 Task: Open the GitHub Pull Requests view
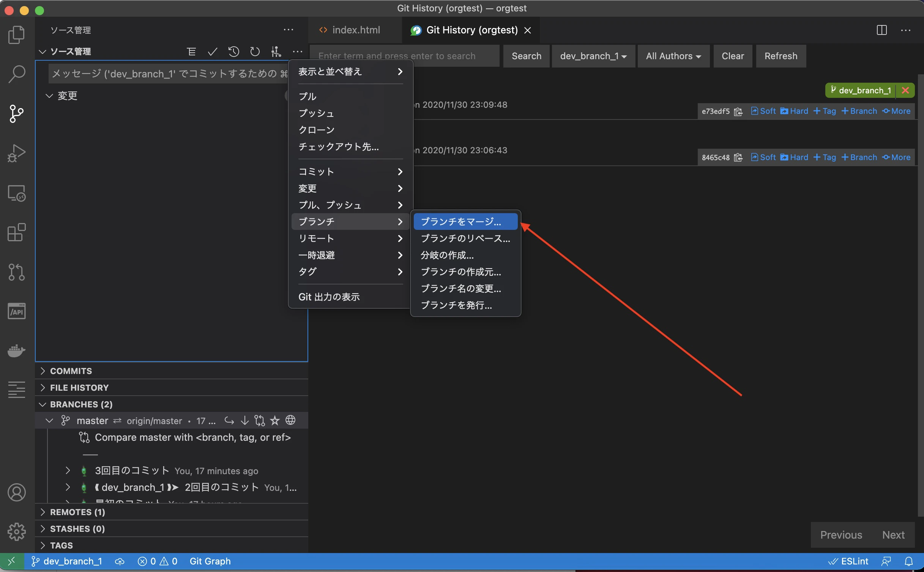(16, 272)
